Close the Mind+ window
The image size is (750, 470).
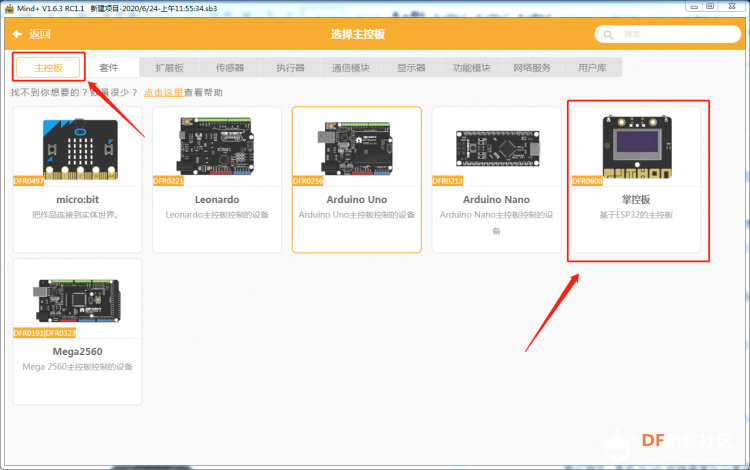pyautogui.click(x=732, y=7)
